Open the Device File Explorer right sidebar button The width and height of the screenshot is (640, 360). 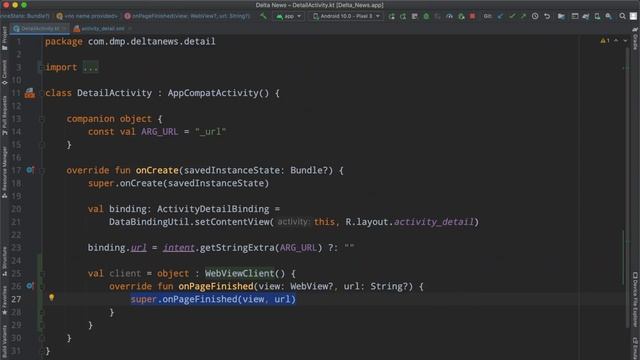click(x=635, y=300)
